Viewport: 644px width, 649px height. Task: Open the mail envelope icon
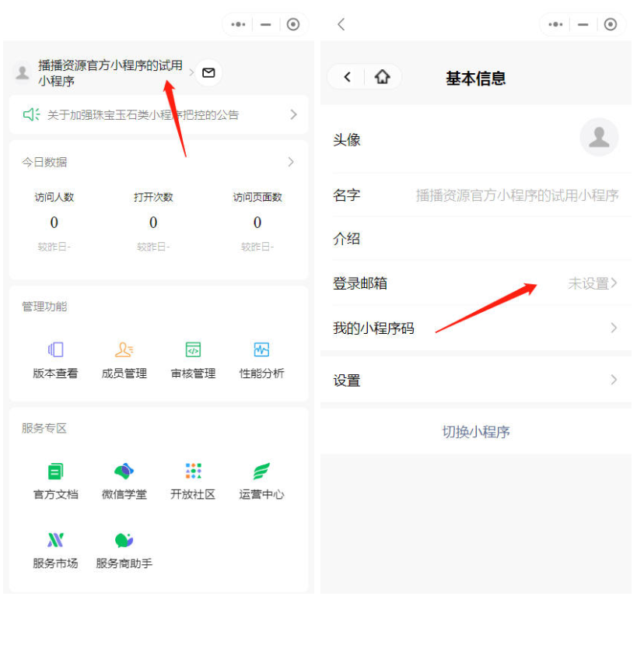pos(208,73)
